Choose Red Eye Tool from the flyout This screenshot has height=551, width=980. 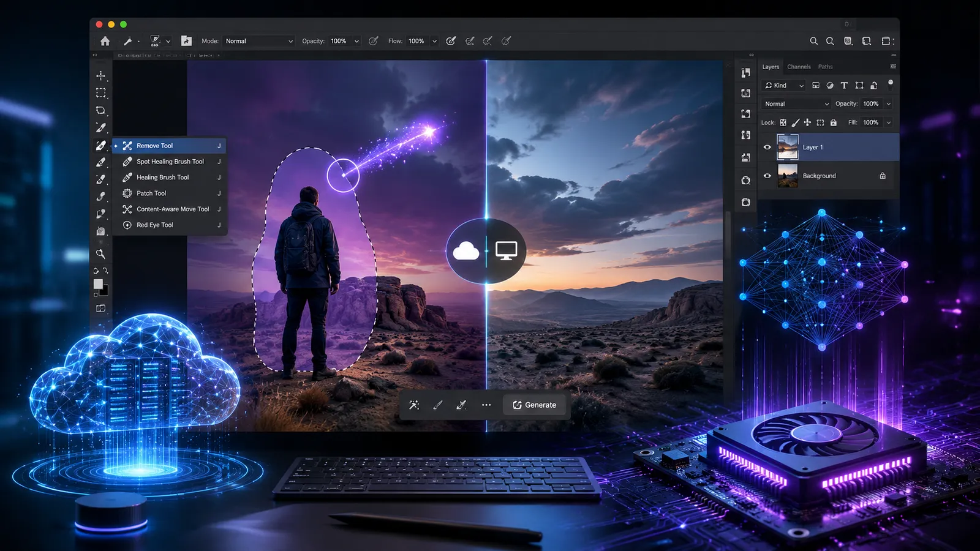(170, 225)
